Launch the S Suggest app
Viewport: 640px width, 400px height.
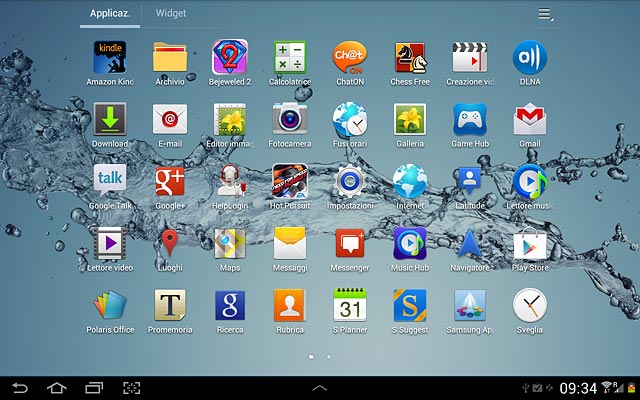click(410, 311)
